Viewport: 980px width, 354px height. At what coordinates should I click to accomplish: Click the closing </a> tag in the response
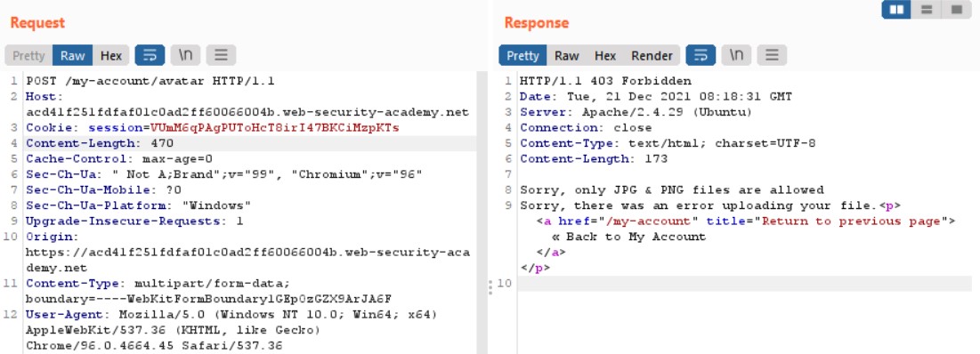coord(551,253)
